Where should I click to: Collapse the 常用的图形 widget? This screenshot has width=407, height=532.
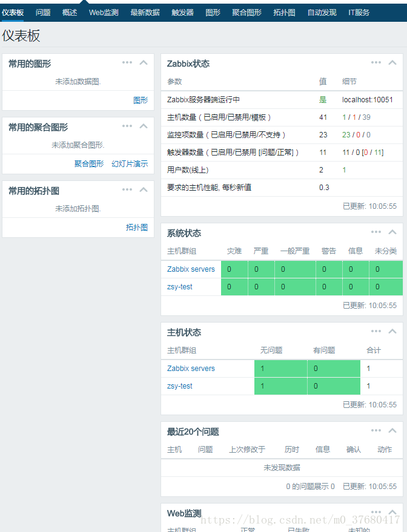(144, 62)
